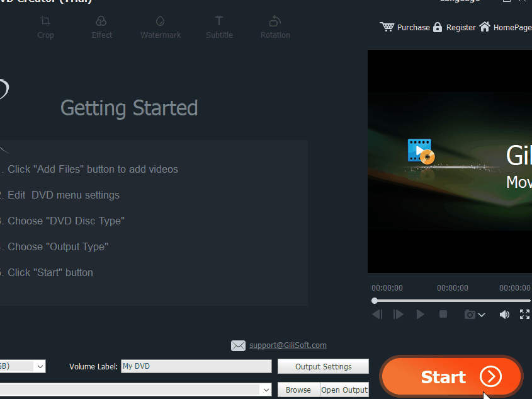The width and height of the screenshot is (532, 399).
Task: Click 'Click "Add Files" button' instruction text
Action: (x=93, y=169)
